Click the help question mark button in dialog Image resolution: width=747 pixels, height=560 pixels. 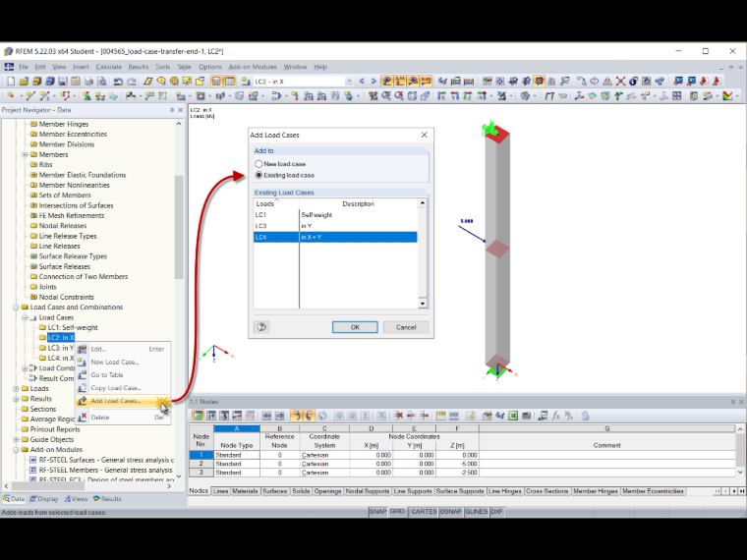click(261, 327)
